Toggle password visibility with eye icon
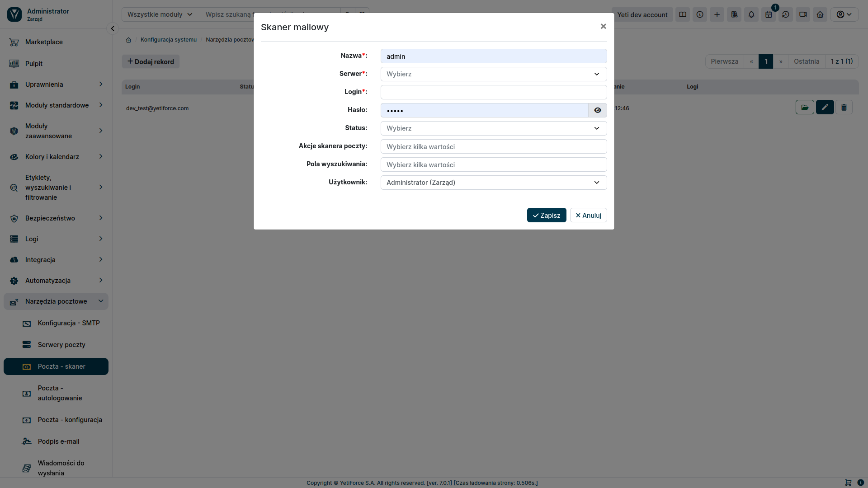 [x=597, y=110]
